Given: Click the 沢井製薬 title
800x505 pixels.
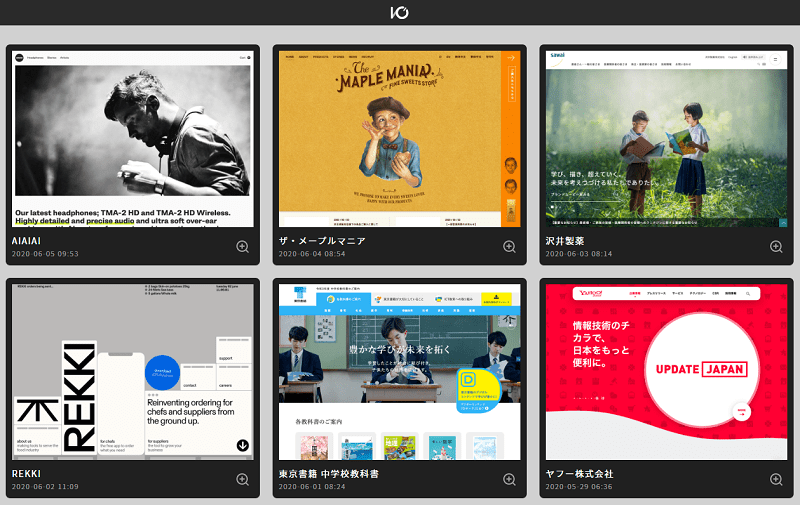Looking at the screenshot, I should (565, 241).
